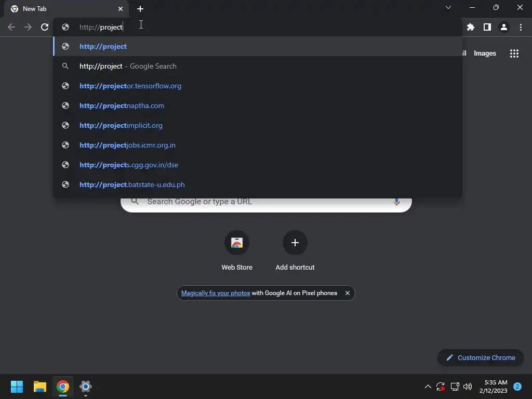Click the magnifier in search box
The width and height of the screenshot is (532, 399).
click(135, 202)
